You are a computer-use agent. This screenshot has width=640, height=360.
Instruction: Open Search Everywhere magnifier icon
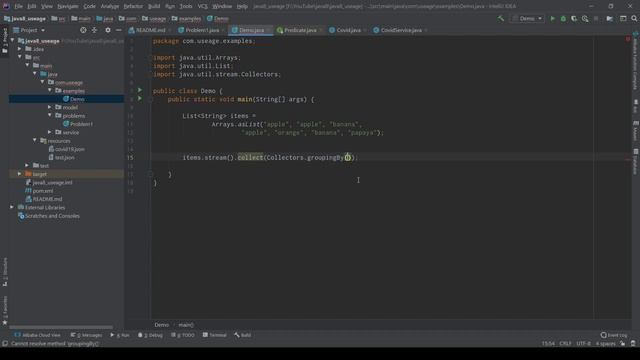(634, 18)
